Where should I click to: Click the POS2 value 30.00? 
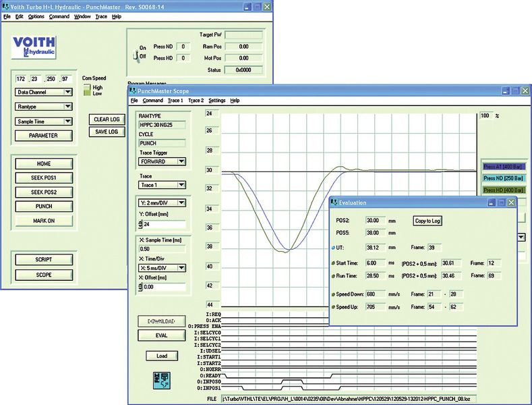376,221
